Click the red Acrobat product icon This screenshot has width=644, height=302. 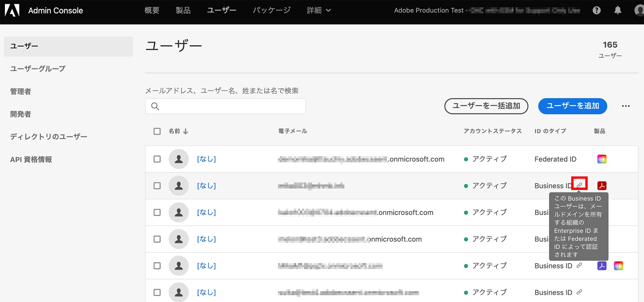[x=602, y=186]
